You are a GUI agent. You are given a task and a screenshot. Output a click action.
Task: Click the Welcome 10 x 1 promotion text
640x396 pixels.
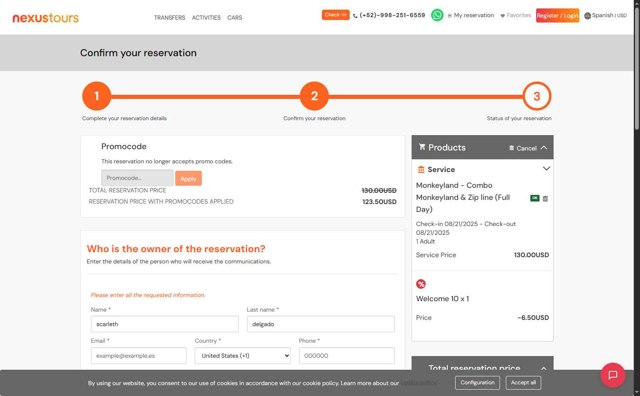[x=442, y=299]
